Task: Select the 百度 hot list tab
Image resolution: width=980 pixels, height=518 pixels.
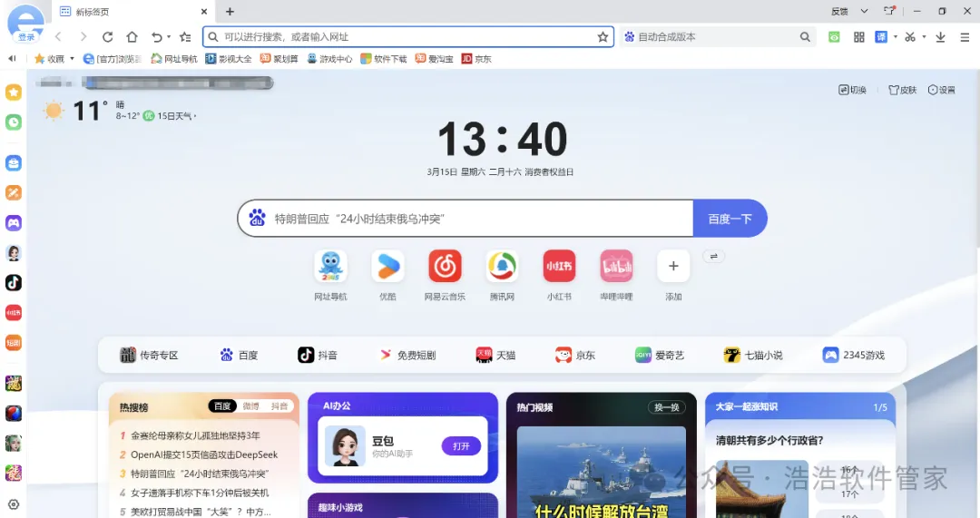Action: [x=222, y=406]
